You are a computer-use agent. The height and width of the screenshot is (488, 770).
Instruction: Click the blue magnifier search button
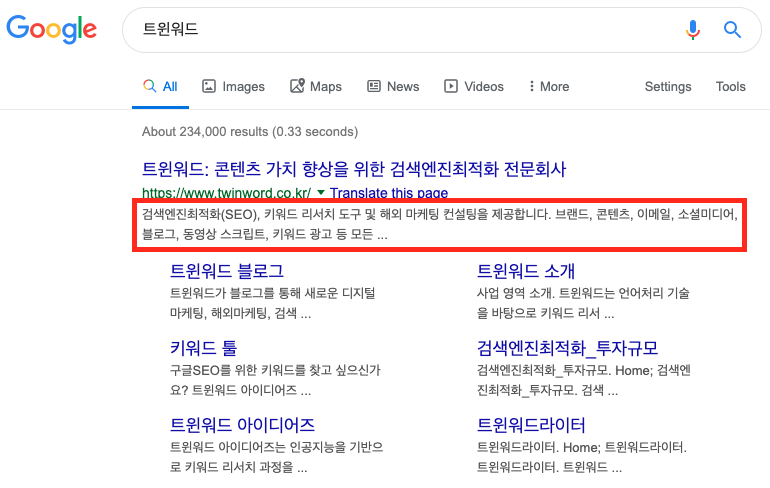point(732,30)
